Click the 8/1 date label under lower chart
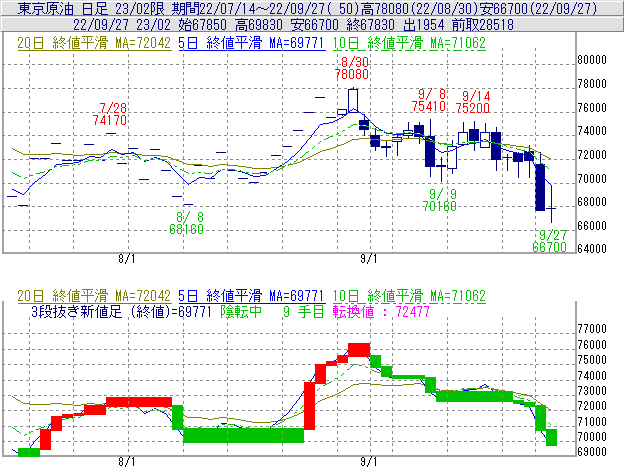Viewport: 624px width, 475px height. (x=127, y=462)
